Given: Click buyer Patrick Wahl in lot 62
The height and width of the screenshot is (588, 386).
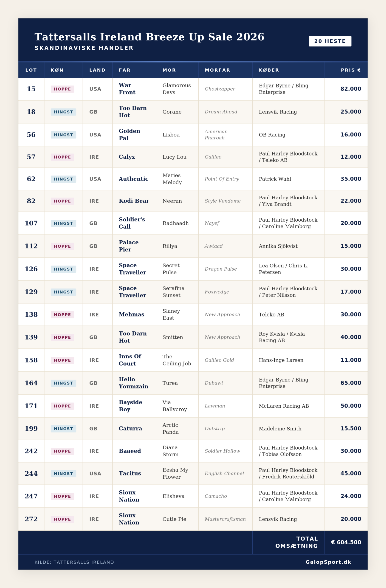Looking at the screenshot, I should point(275,179).
